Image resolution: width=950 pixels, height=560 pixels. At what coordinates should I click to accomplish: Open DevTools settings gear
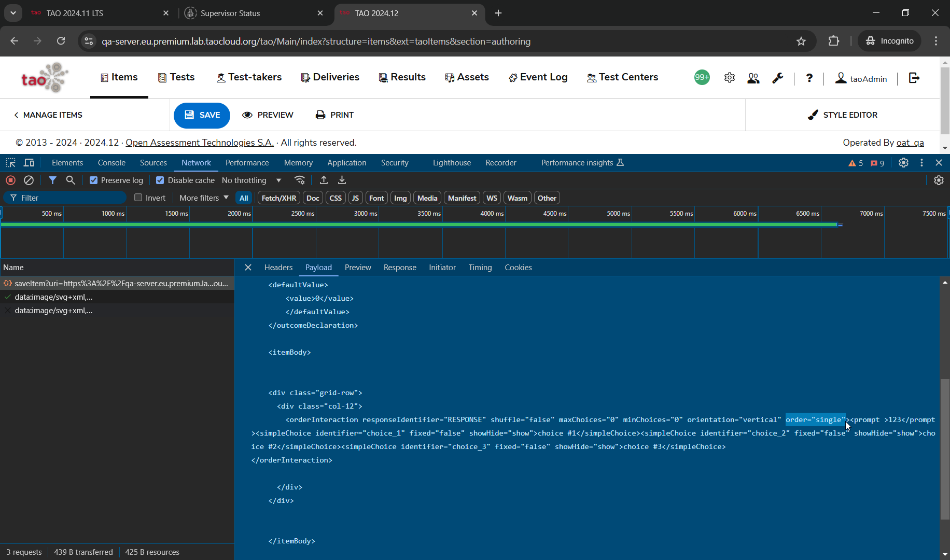pyautogui.click(x=903, y=163)
